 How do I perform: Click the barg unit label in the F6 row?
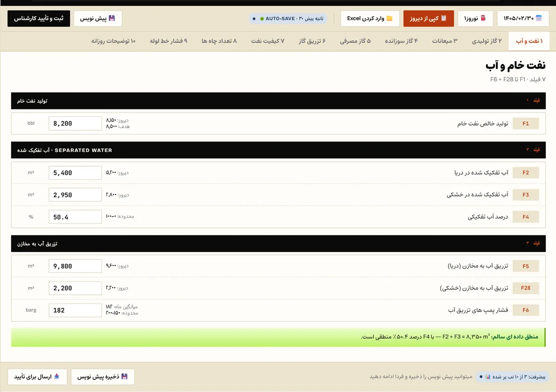[x=31, y=310]
